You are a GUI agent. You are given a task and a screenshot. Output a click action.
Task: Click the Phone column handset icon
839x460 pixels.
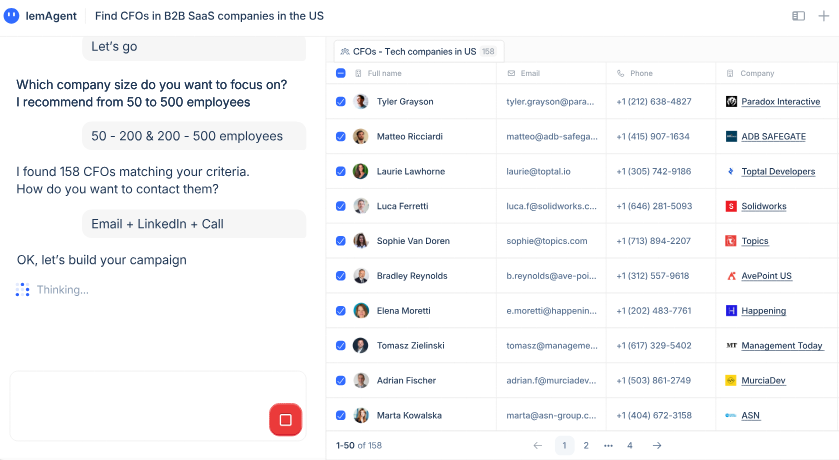621,73
